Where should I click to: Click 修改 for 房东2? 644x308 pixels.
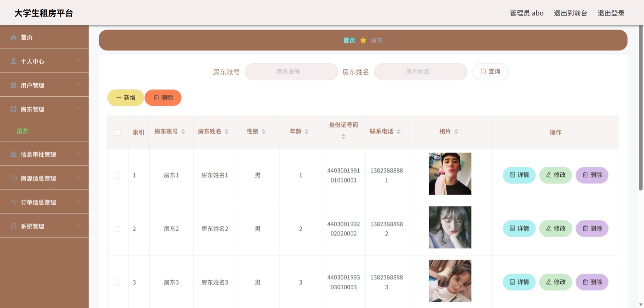pyautogui.click(x=556, y=228)
